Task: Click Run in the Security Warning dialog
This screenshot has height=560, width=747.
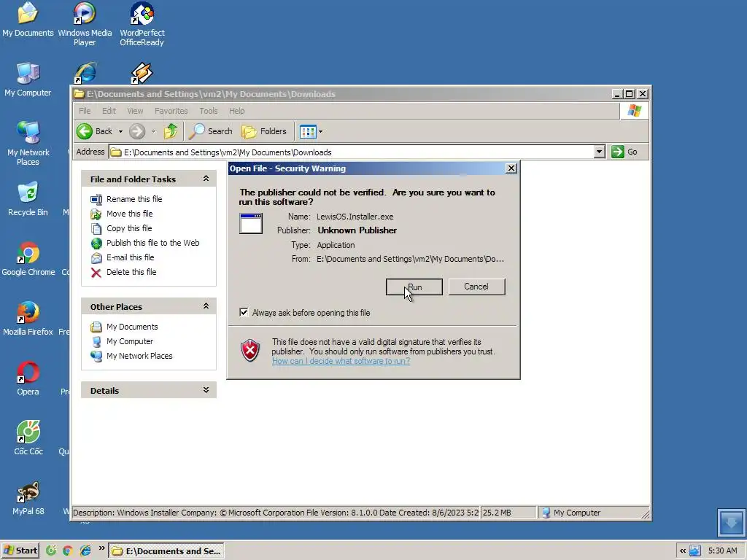Action: click(414, 287)
